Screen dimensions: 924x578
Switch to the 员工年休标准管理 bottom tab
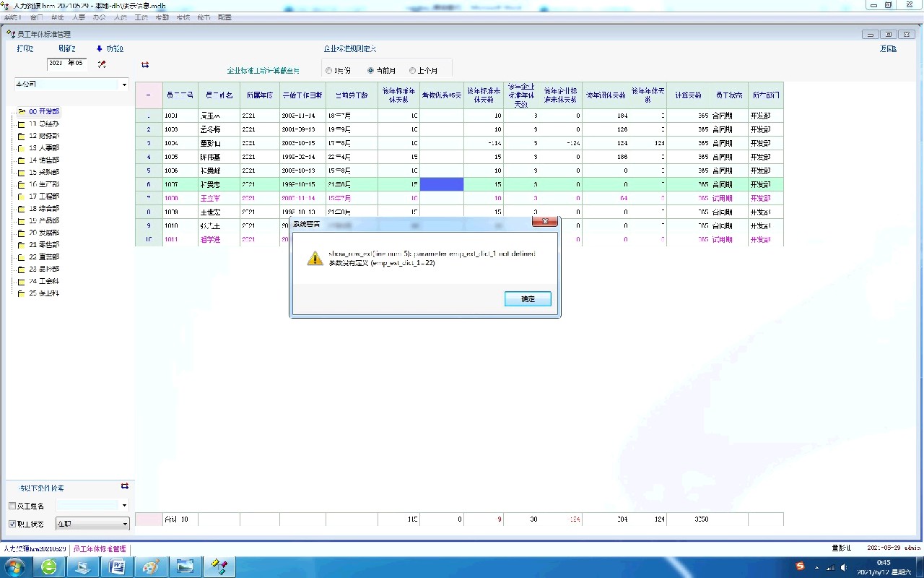coord(100,549)
